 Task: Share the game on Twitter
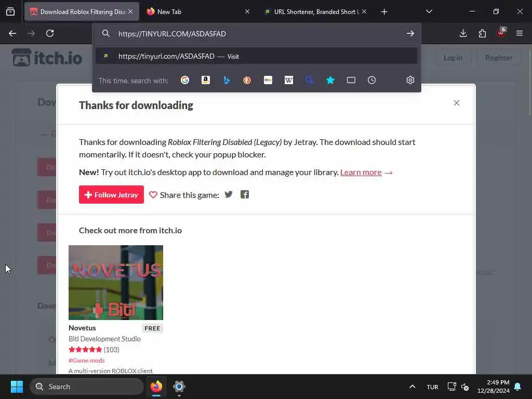(229, 194)
